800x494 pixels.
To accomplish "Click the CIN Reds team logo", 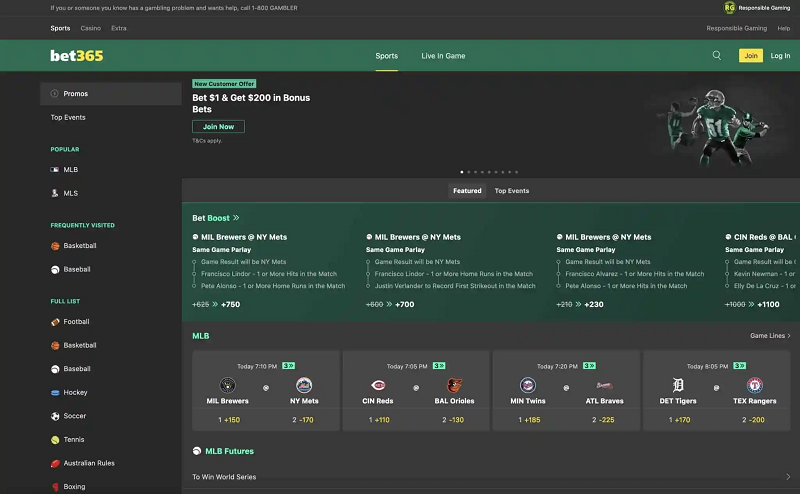I will 378,385.
